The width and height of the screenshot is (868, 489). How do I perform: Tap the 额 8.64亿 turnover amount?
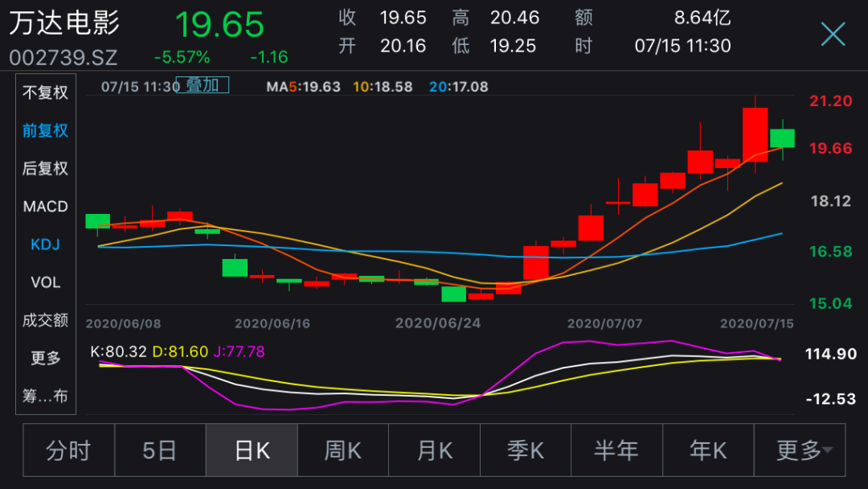653,18
